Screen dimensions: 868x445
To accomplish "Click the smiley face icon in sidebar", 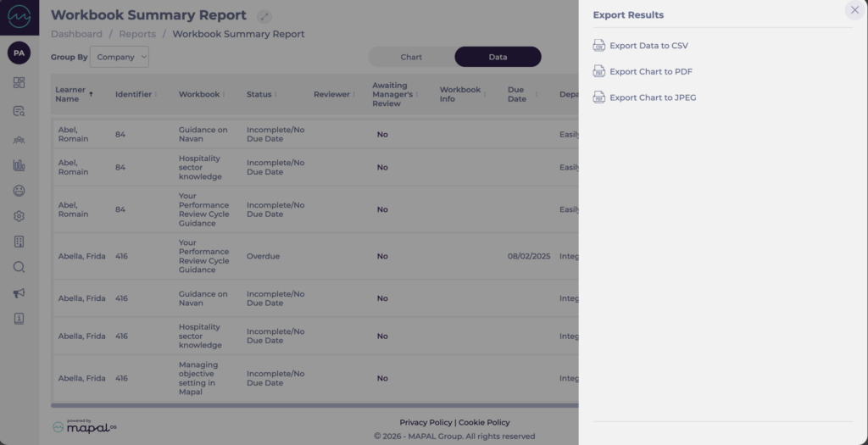I will tap(19, 191).
